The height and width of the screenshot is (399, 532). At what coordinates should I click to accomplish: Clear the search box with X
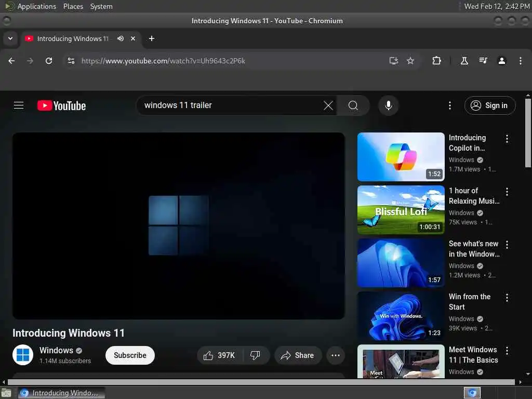click(328, 105)
